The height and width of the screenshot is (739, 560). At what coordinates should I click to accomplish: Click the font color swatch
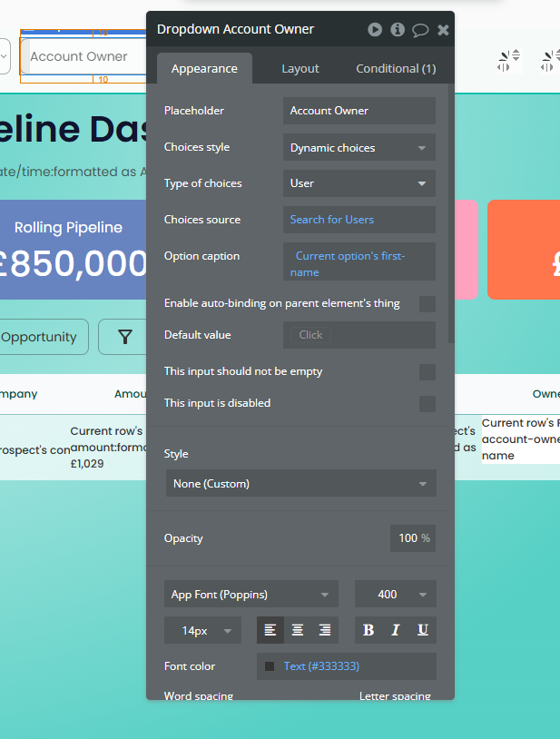pos(270,666)
